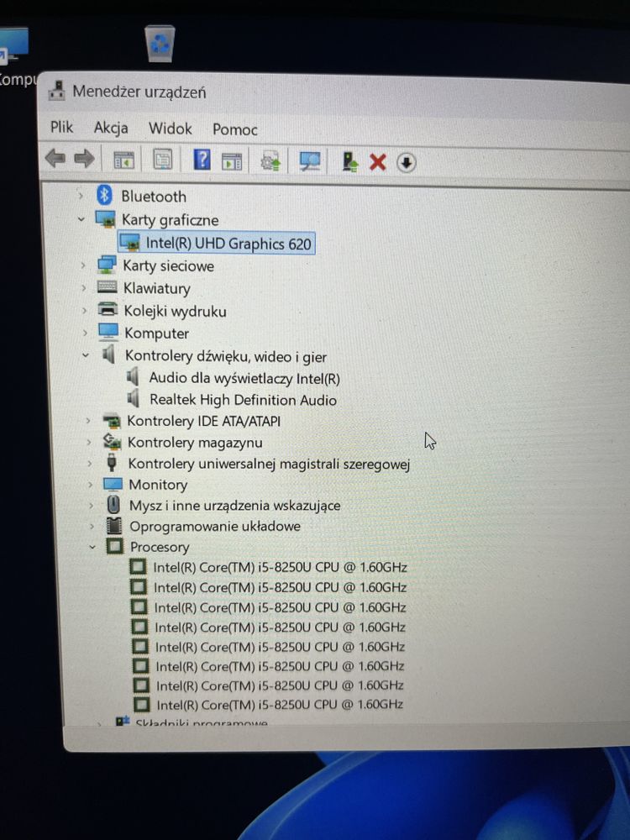Click Scan for hardware changes monitor icon
Screen dimensions: 630x840
pyautogui.click(x=310, y=161)
